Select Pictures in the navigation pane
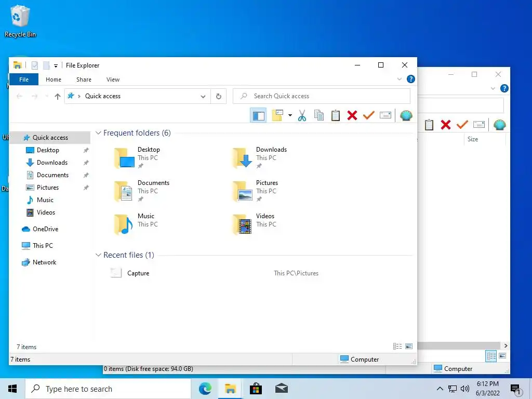This screenshot has width=532, height=399. (47, 188)
